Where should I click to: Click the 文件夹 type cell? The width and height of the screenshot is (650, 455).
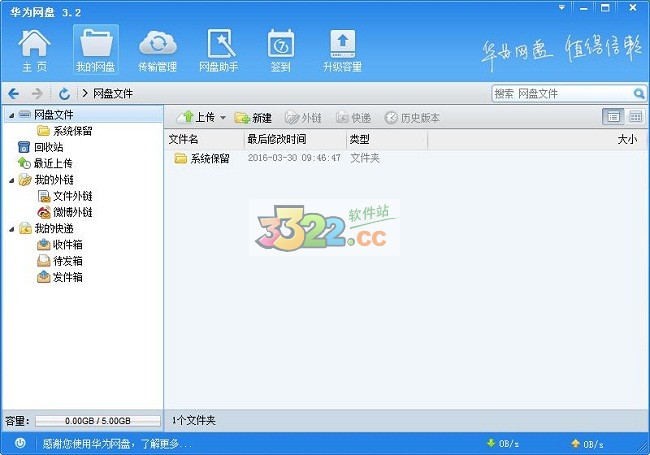(x=365, y=158)
